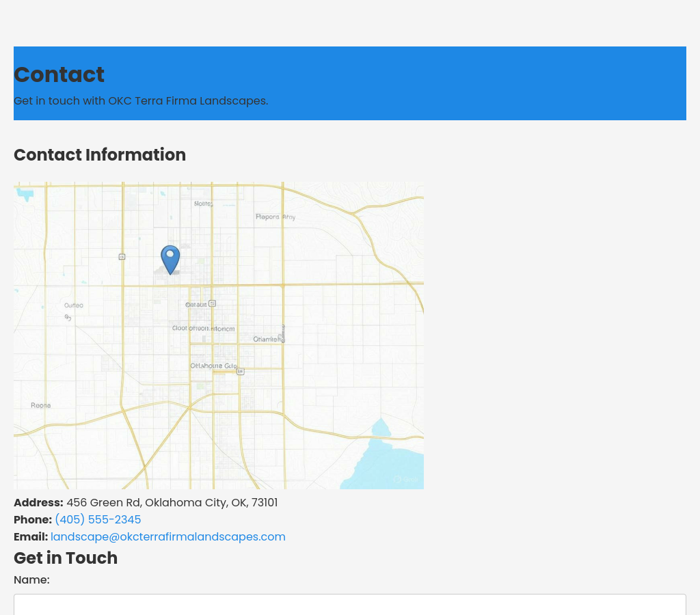
Task: Click the tagline under the Contact heading
Action: click(141, 100)
